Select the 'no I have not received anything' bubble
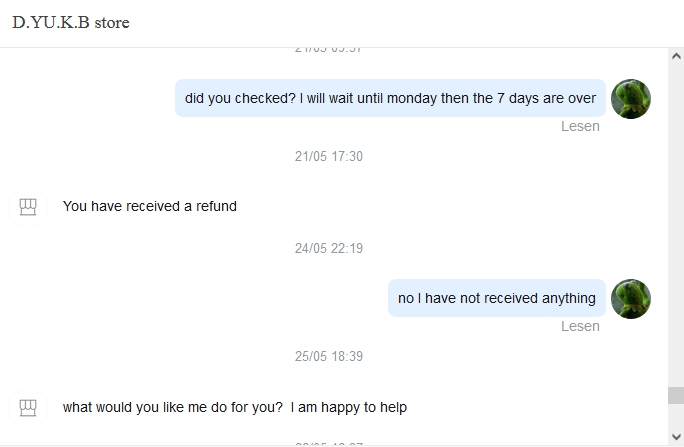Image resolution: width=684 pixels, height=447 pixels. [x=496, y=298]
